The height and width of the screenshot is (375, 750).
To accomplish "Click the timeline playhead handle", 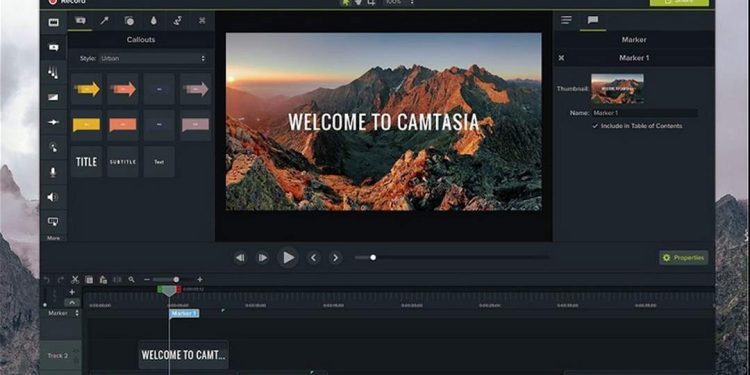I will point(169,290).
